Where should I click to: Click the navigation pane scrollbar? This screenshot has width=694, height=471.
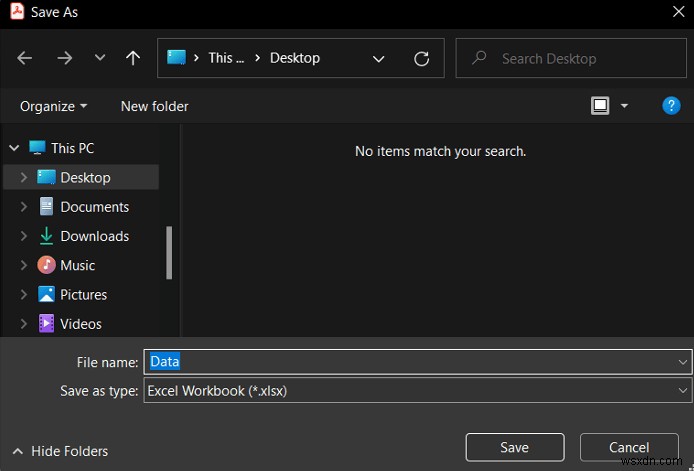click(x=169, y=253)
